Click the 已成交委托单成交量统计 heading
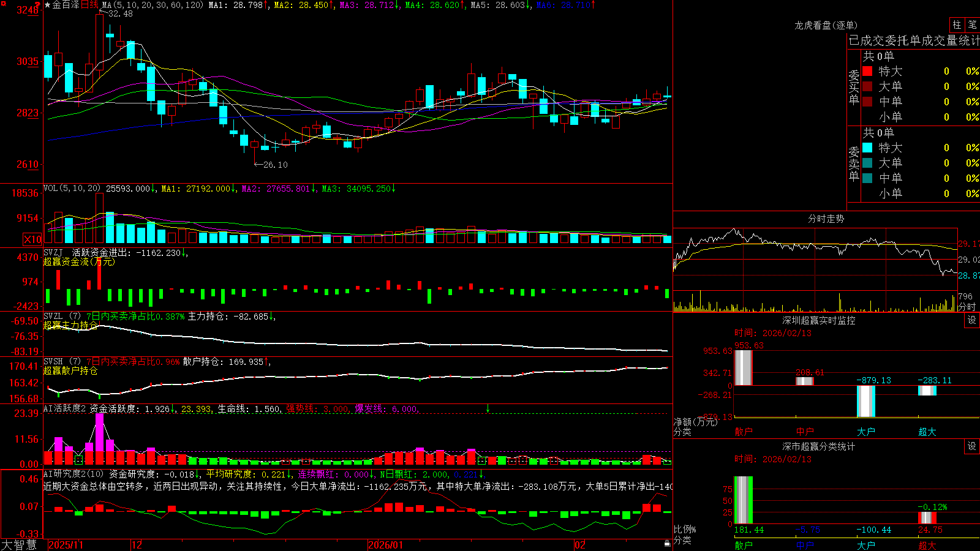The width and height of the screenshot is (980, 551). coord(914,40)
